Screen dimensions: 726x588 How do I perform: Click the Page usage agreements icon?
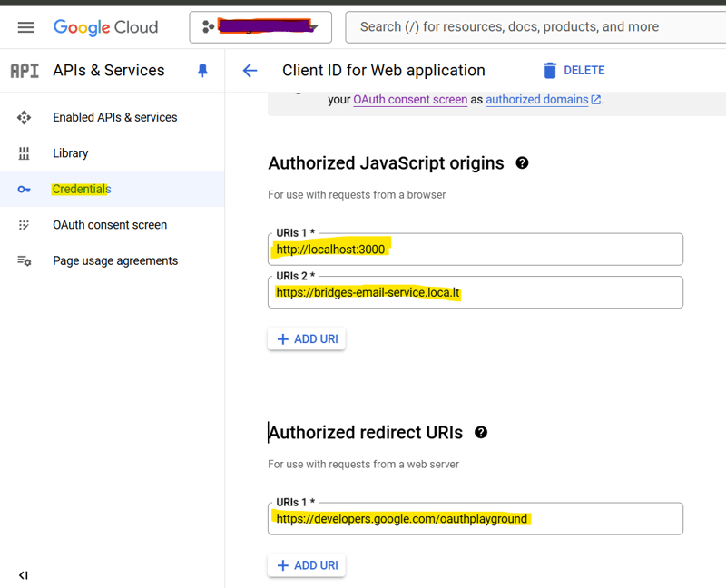pos(25,260)
